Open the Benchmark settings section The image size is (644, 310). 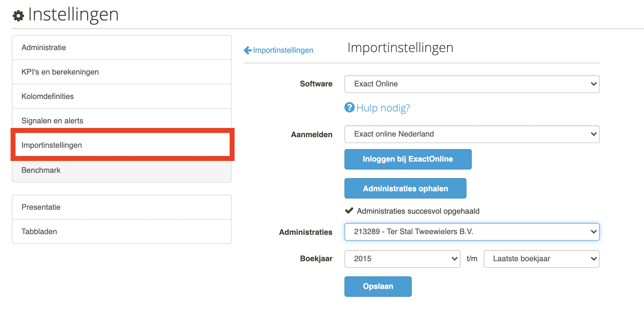click(x=122, y=170)
